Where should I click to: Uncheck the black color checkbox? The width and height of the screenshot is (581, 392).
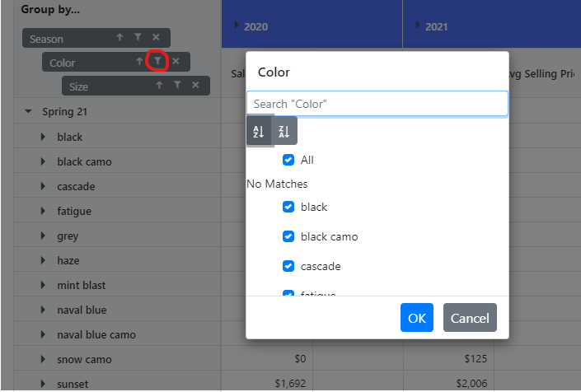click(x=288, y=208)
